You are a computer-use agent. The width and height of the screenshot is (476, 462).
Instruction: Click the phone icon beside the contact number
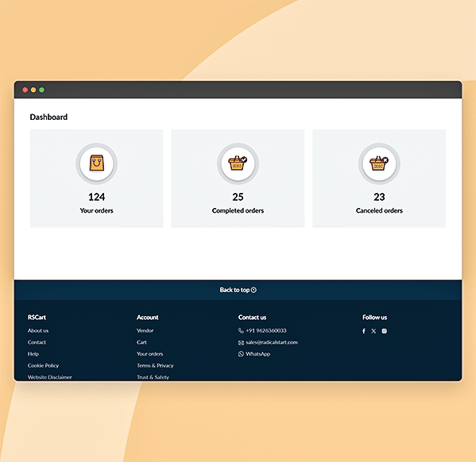tap(241, 331)
